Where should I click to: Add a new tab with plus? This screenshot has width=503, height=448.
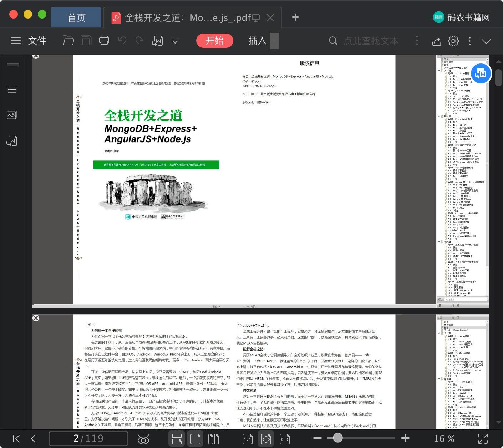[x=295, y=17]
